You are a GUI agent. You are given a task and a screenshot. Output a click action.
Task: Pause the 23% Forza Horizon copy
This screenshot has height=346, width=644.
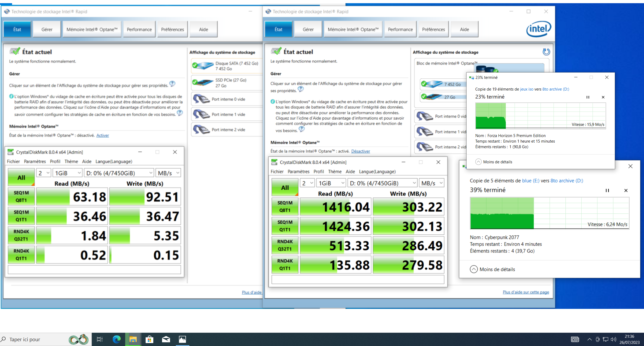tap(588, 97)
